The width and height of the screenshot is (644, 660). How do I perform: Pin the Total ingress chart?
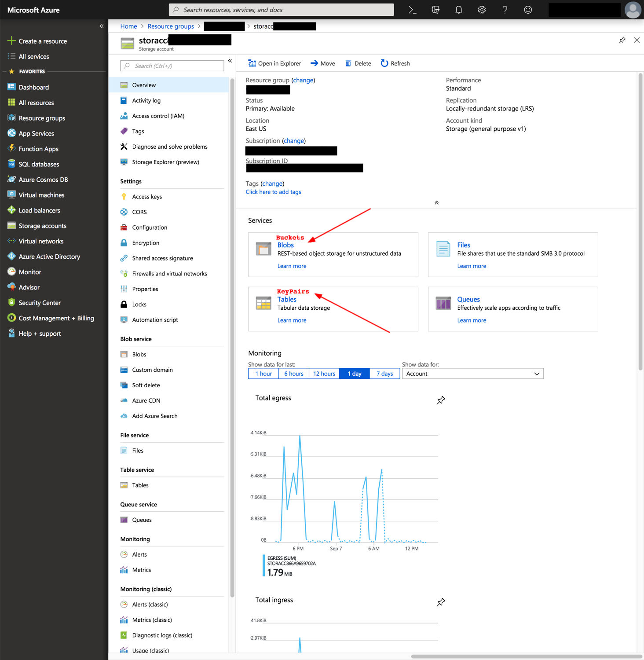(x=441, y=602)
